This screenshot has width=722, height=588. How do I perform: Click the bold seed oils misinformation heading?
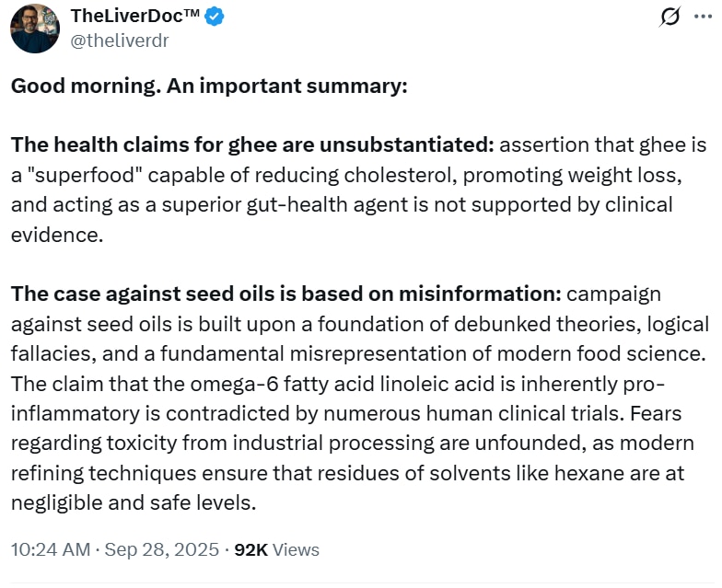tap(285, 294)
